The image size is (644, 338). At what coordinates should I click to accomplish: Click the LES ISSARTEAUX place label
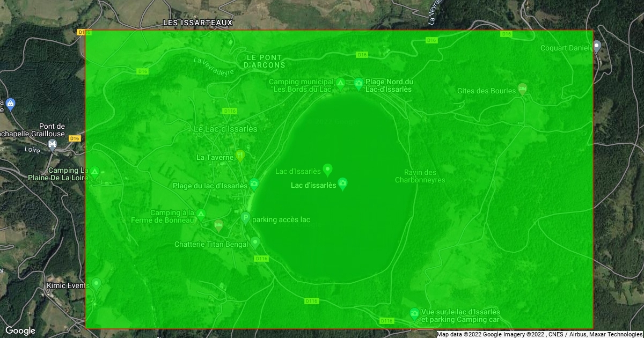point(198,23)
